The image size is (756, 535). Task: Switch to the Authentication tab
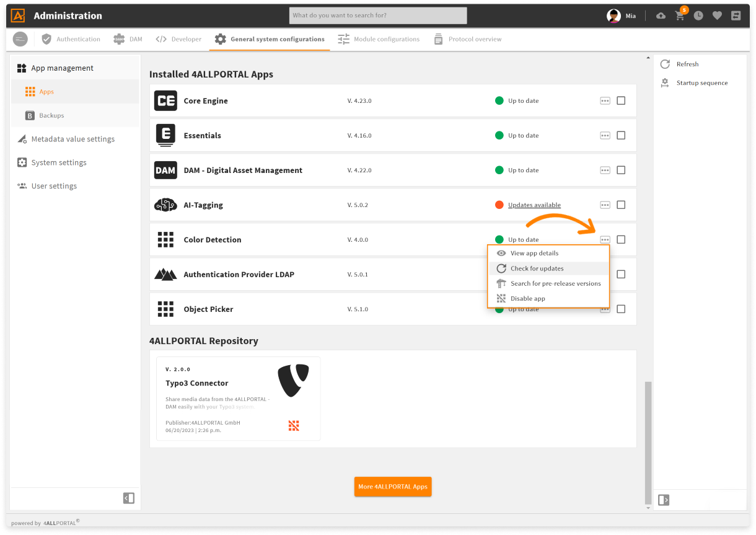point(71,39)
